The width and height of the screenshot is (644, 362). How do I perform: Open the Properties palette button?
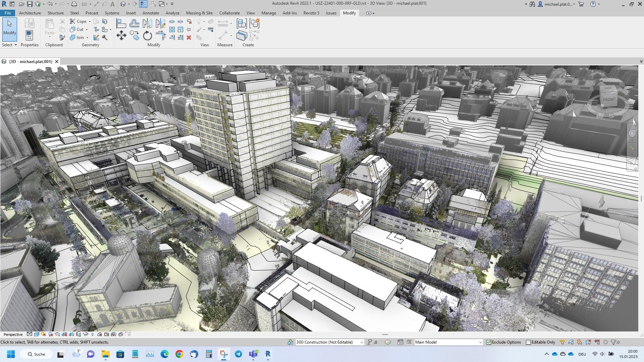coord(29,35)
